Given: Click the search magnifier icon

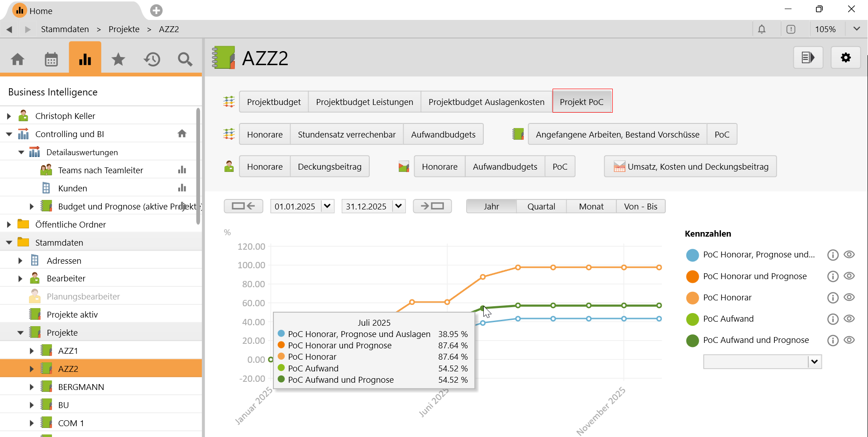Looking at the screenshot, I should (185, 59).
